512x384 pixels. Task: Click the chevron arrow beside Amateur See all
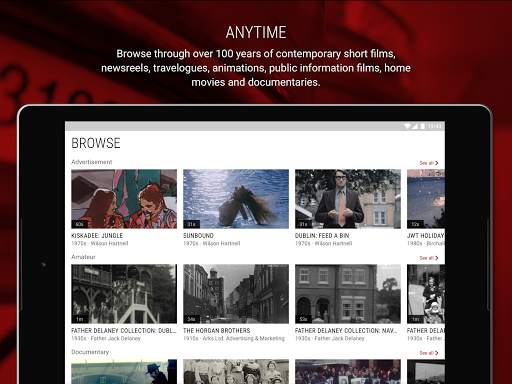pos(436,258)
